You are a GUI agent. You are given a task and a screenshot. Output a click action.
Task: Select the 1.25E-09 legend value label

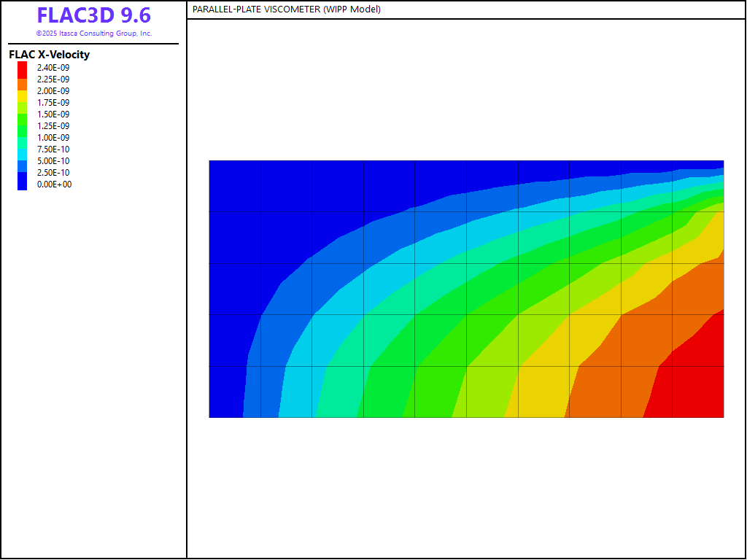tap(53, 126)
